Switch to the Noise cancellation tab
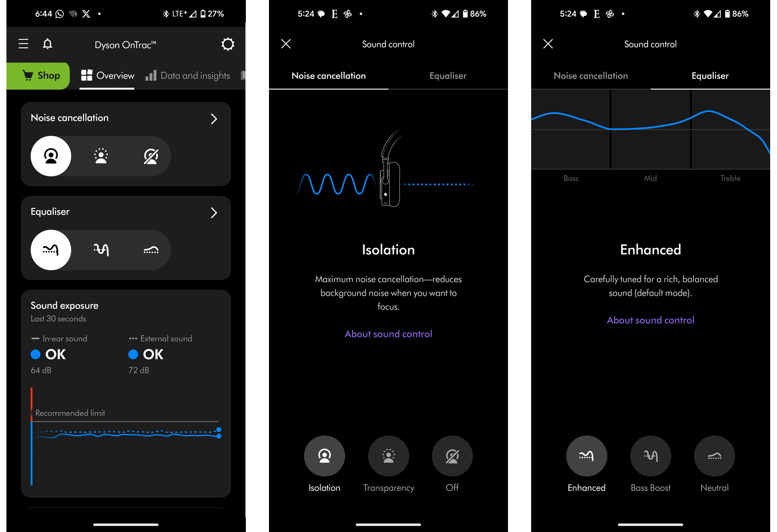Image resolution: width=777 pixels, height=532 pixels. [590, 75]
